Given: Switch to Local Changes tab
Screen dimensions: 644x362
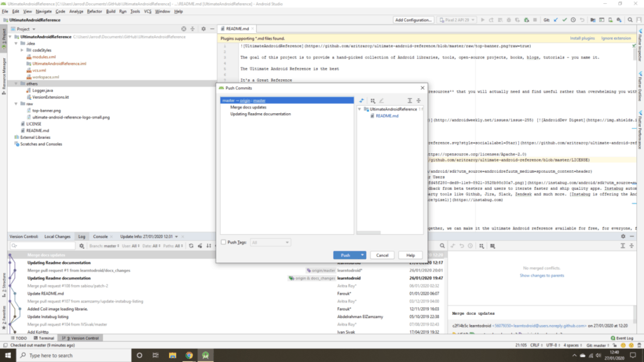Looking at the screenshot, I should coord(57,236).
